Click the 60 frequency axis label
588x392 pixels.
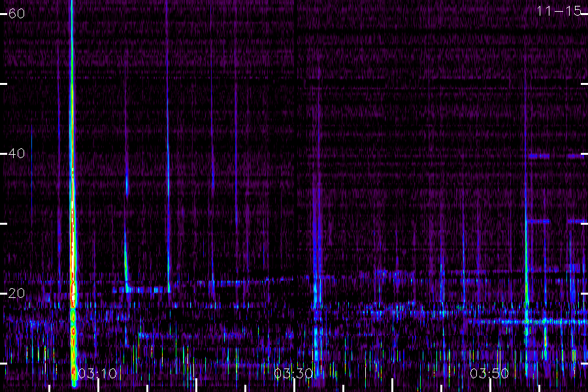pos(16,14)
